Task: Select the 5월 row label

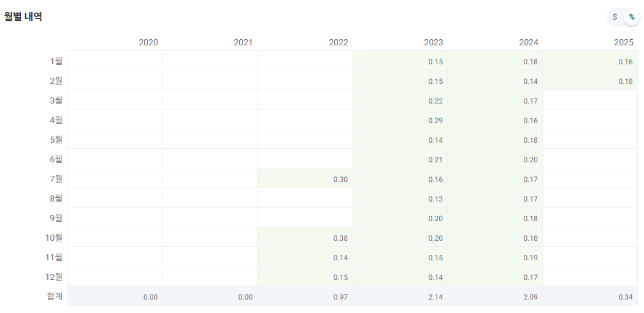Action: [56, 140]
